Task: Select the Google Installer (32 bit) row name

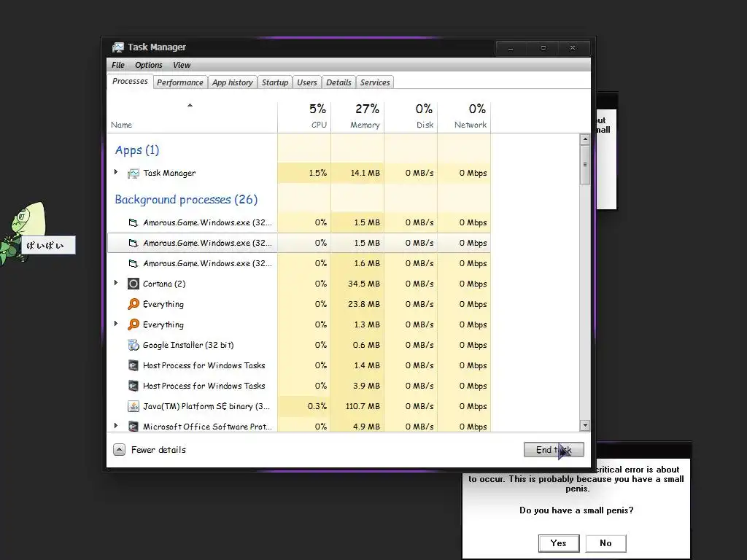Action: (188, 345)
